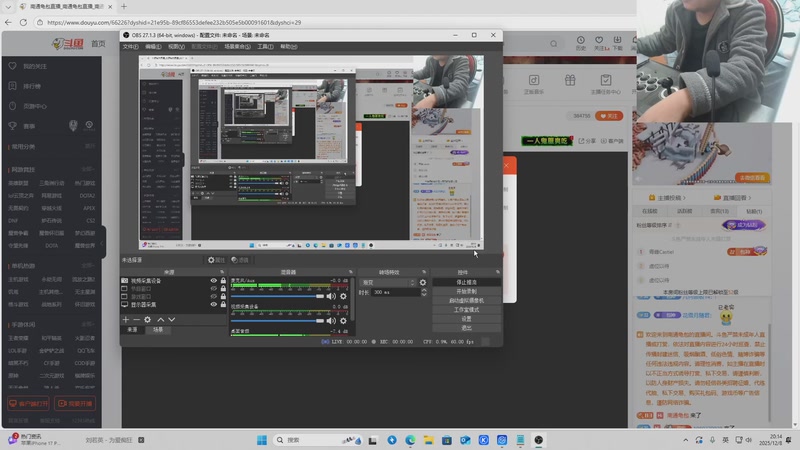Mute the 麦克风/Aux speaker icon
Image resolution: width=800 pixels, height=450 pixels.
331,296
